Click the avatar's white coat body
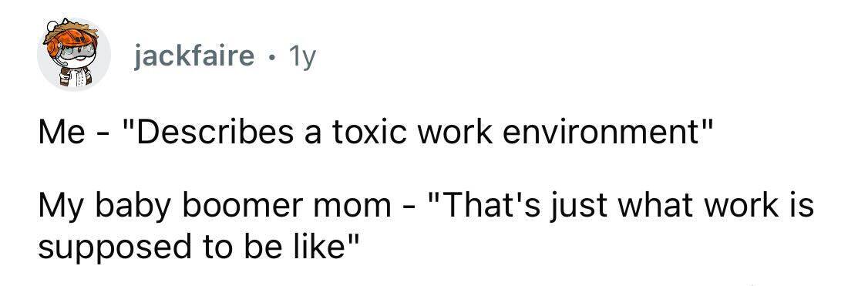The width and height of the screenshot is (868, 286). coord(75,76)
